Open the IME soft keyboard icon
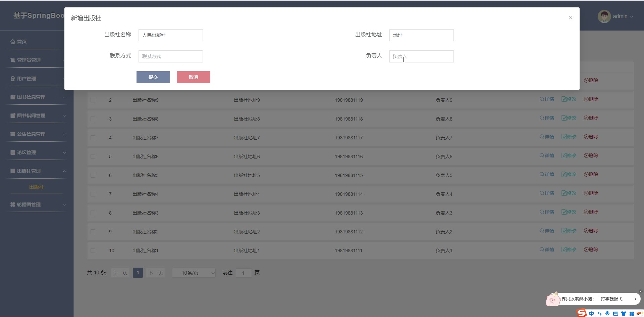This screenshot has height=317, width=644. 615,314
